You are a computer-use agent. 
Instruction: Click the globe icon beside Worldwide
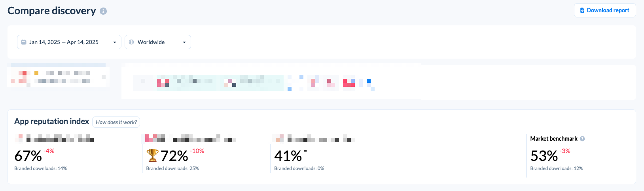coord(131,42)
